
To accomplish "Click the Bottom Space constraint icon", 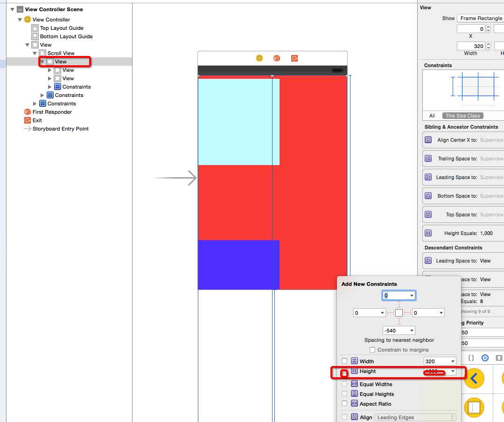I will tap(428, 195).
